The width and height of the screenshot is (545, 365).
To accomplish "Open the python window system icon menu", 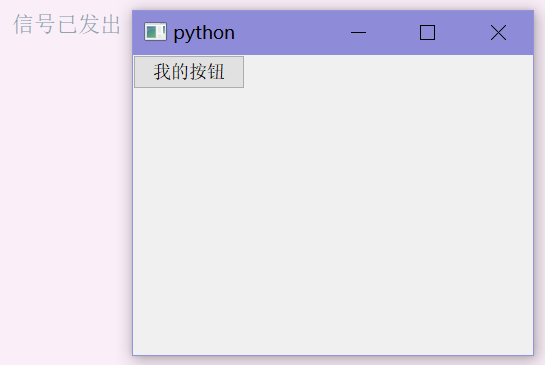I will point(155,32).
